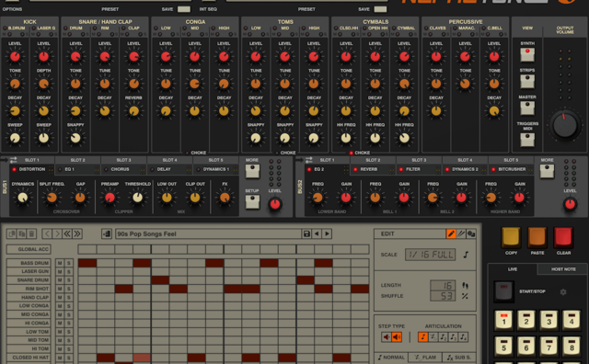Load the next pattern preset

(x=327, y=233)
